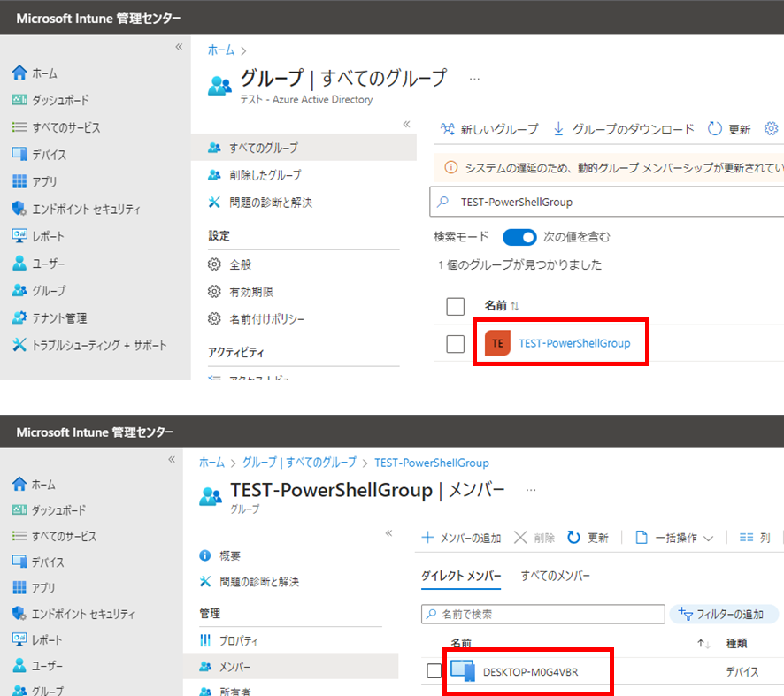784x696 pixels.
Task: Open テナント管理 in the main sidebar
Action: click(x=50, y=317)
